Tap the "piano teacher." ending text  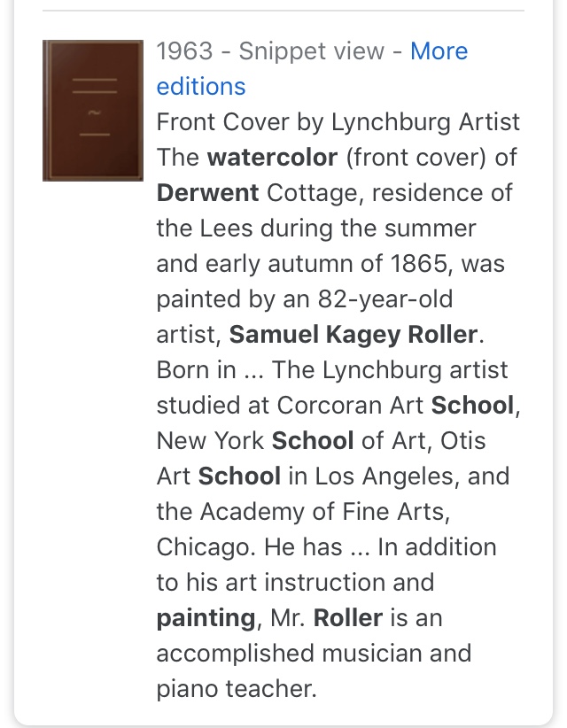[x=236, y=689]
